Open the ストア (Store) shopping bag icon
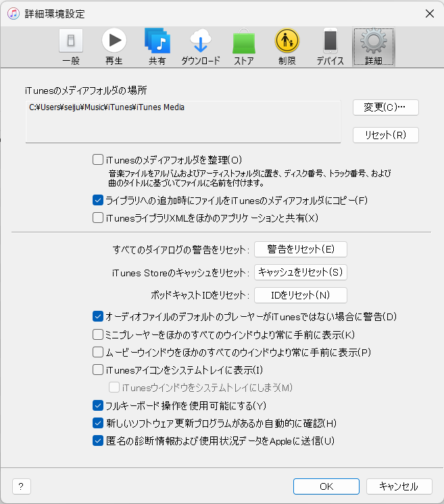The image size is (444, 504). [244, 47]
